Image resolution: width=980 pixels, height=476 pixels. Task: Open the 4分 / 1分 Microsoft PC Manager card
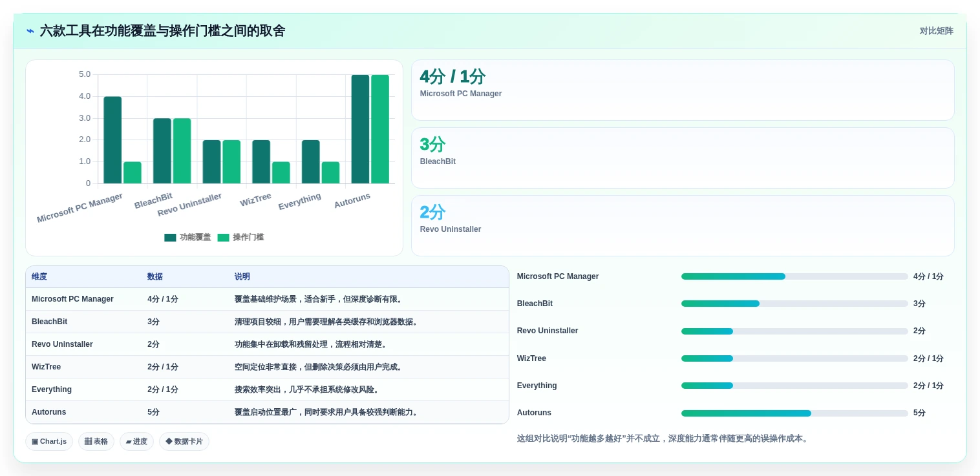[x=683, y=90]
